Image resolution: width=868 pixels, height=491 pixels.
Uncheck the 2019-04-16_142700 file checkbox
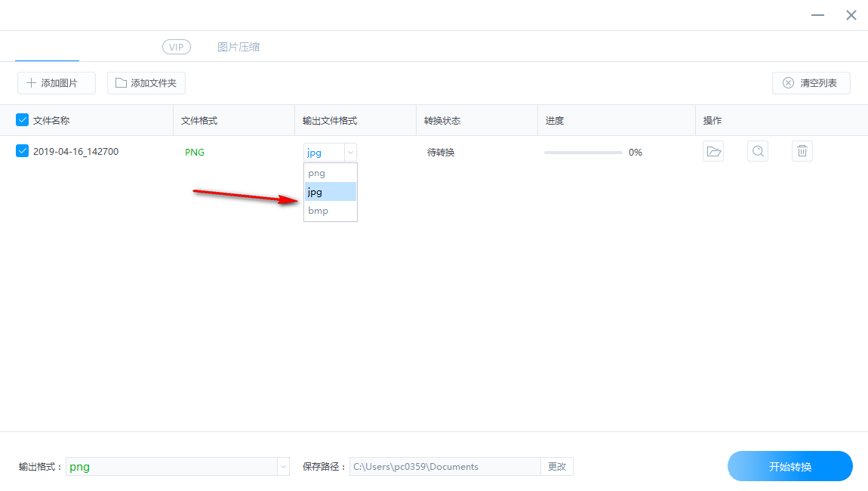pos(22,151)
